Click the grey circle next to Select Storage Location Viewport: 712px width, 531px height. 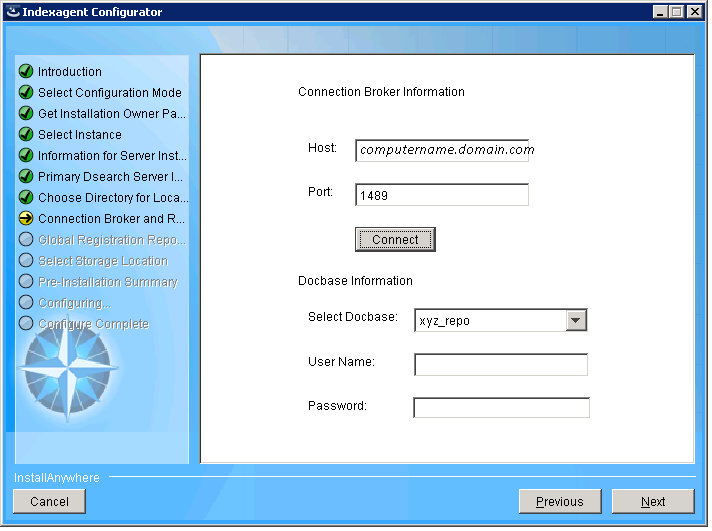26,260
